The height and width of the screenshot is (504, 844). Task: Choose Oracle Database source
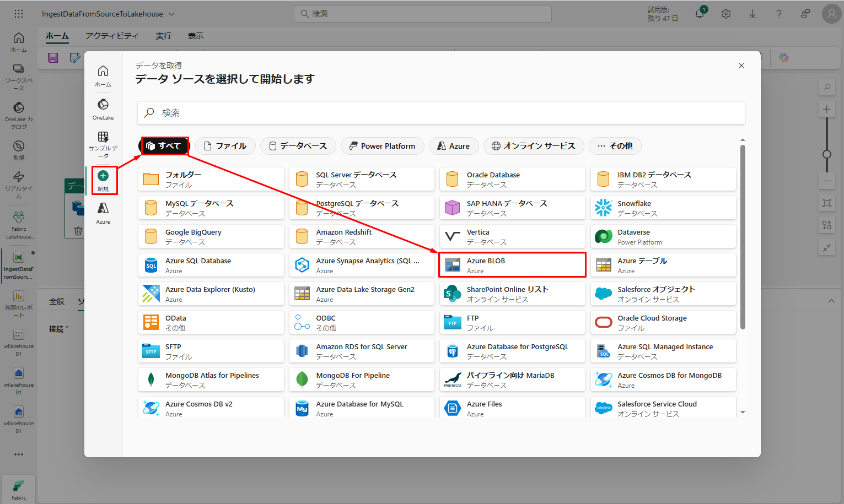(x=513, y=179)
